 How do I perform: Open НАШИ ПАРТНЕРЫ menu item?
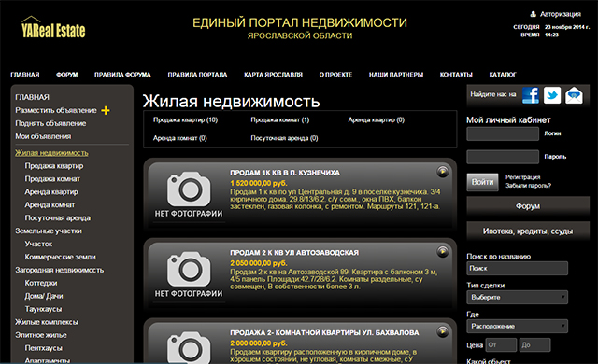(x=396, y=75)
